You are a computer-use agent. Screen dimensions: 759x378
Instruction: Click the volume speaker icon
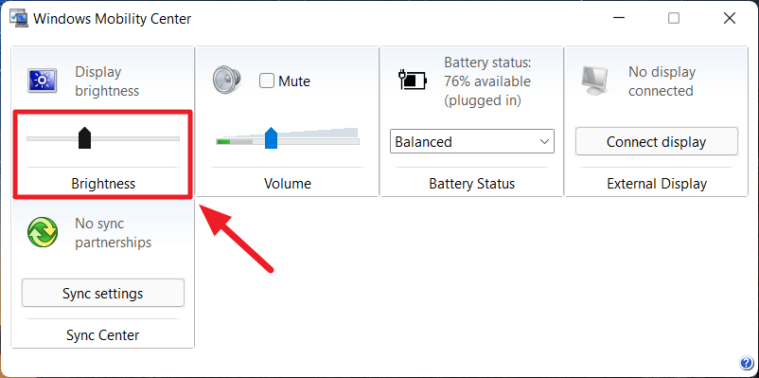[227, 79]
